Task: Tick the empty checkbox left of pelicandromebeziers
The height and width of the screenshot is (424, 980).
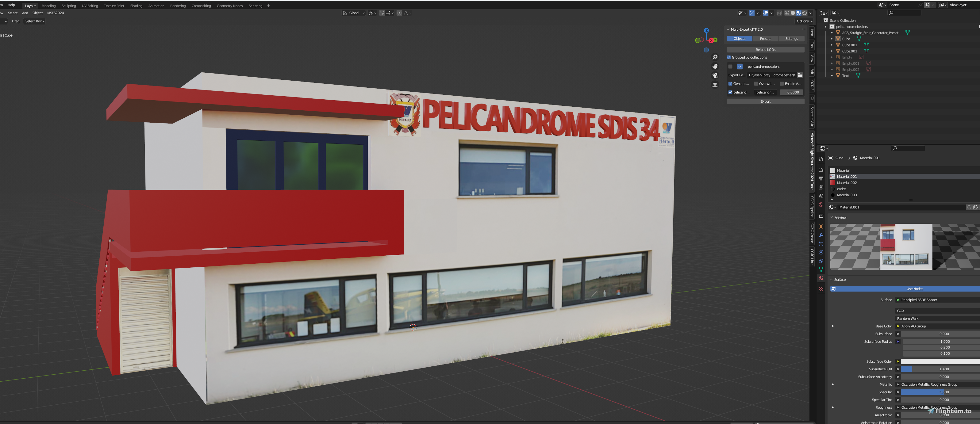Action: [x=730, y=67]
